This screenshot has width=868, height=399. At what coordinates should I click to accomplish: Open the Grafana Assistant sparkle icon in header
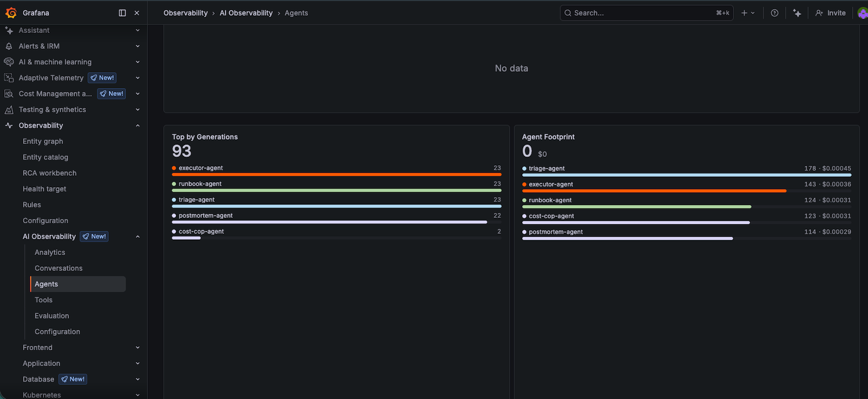[797, 13]
